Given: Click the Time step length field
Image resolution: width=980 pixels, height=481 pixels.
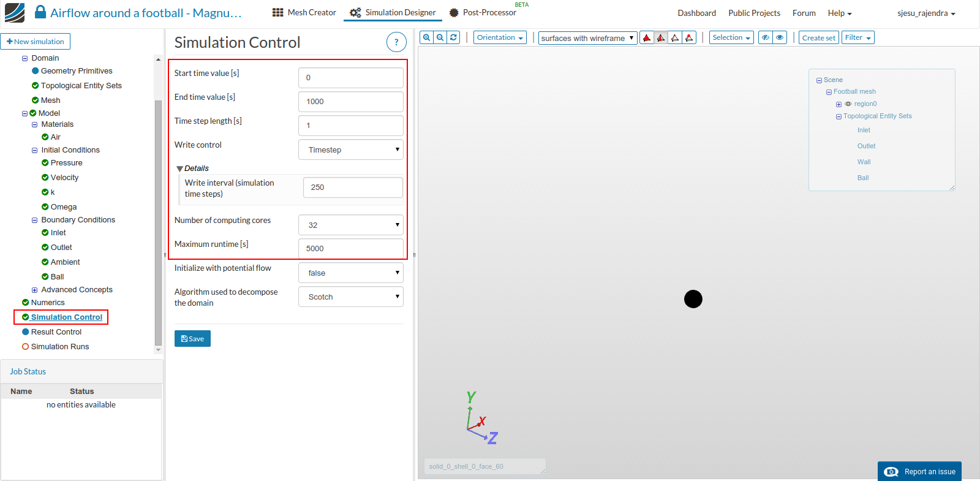Looking at the screenshot, I should point(351,126).
